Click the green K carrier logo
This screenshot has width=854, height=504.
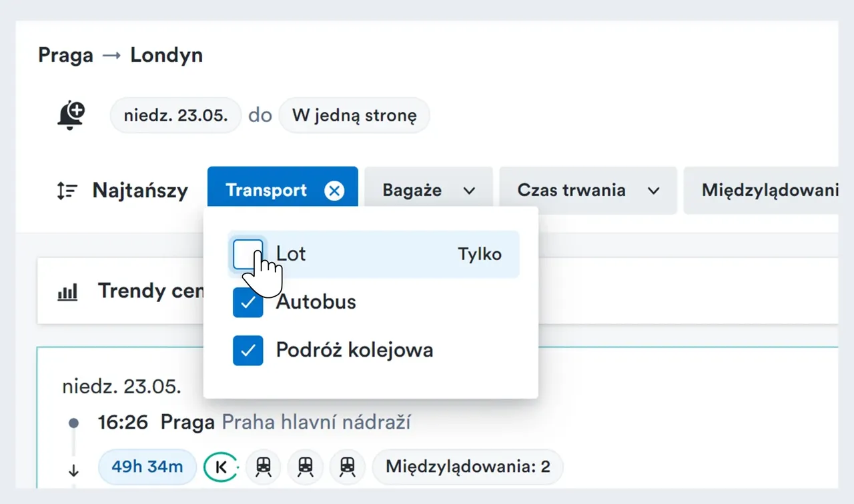pos(221,467)
